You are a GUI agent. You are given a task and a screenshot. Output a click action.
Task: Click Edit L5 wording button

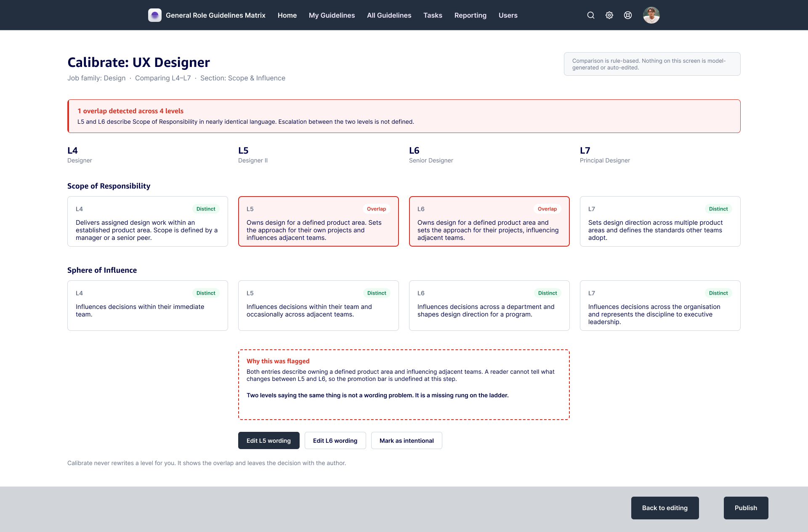click(269, 440)
